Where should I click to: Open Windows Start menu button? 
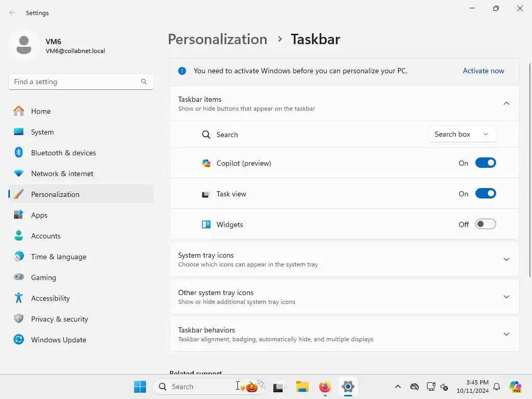pyautogui.click(x=140, y=387)
